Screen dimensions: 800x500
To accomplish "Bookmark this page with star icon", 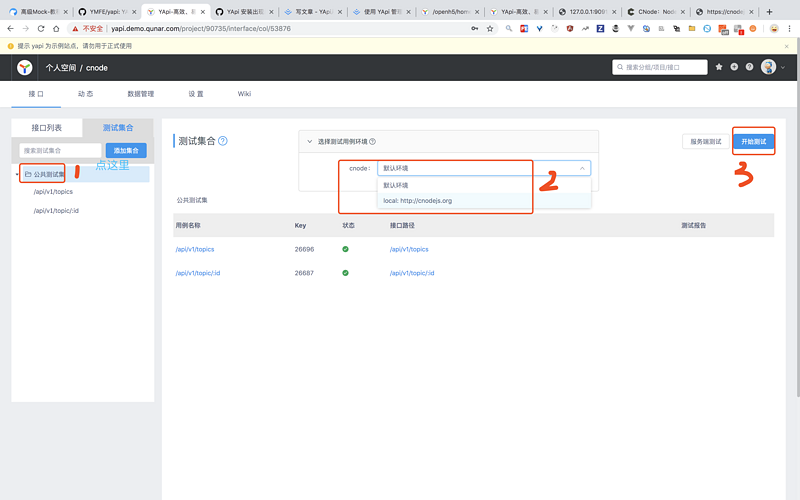I will (x=490, y=29).
